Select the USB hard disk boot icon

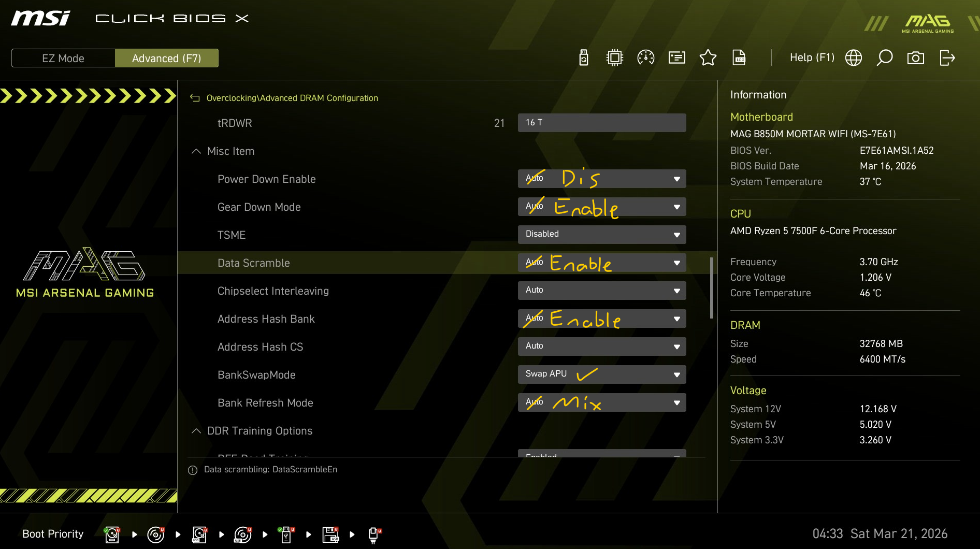click(199, 534)
